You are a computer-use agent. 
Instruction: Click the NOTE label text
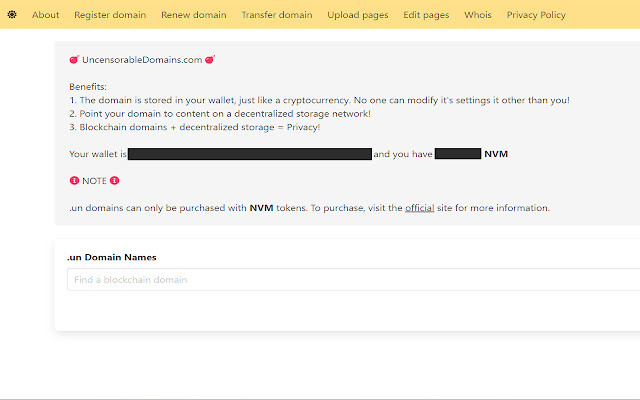[94, 181]
